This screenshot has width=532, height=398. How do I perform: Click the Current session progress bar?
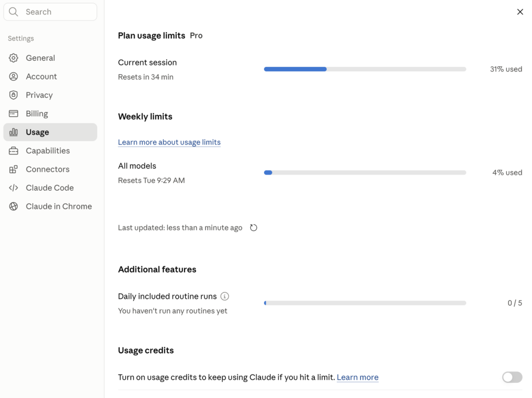[x=365, y=69]
